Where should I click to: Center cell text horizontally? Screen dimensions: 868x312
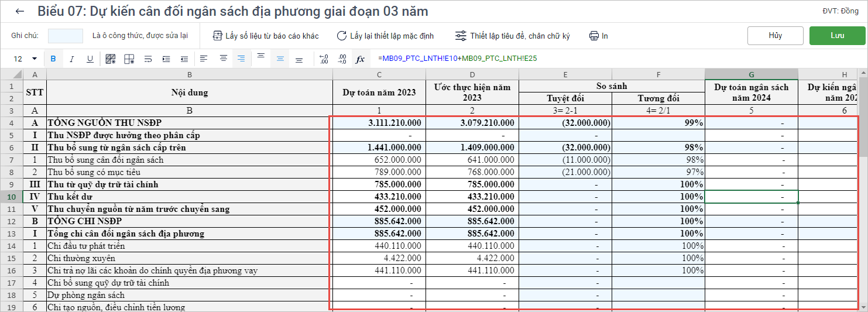223,59
